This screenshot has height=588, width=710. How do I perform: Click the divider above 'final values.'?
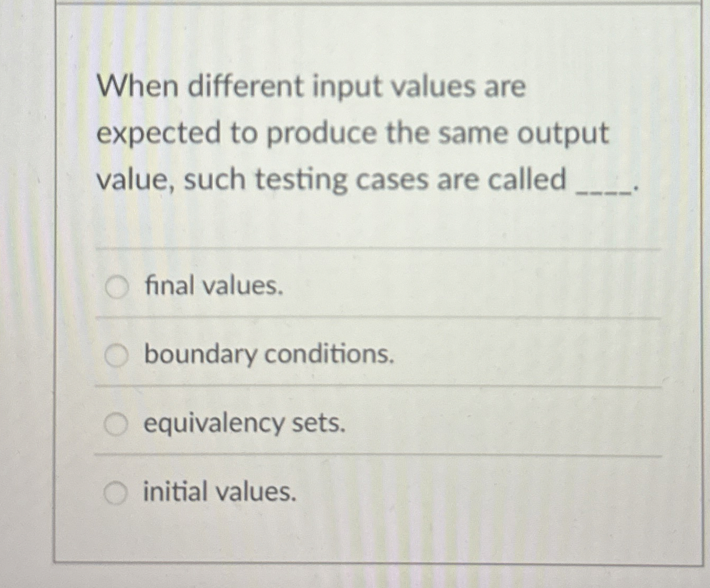[x=369, y=249]
